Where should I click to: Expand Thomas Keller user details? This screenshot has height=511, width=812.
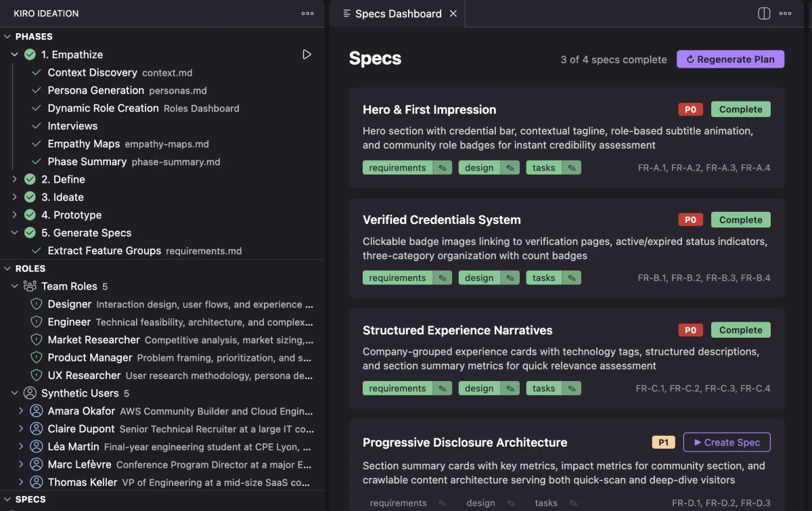(21, 482)
